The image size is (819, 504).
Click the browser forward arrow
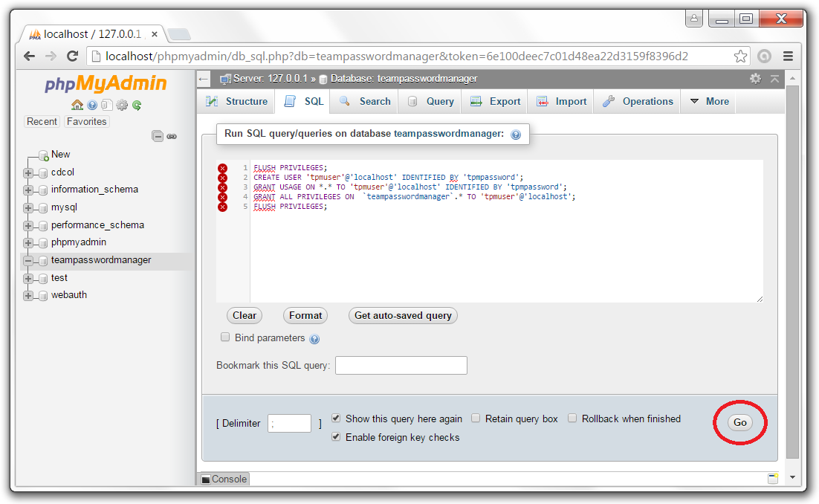[x=51, y=56]
